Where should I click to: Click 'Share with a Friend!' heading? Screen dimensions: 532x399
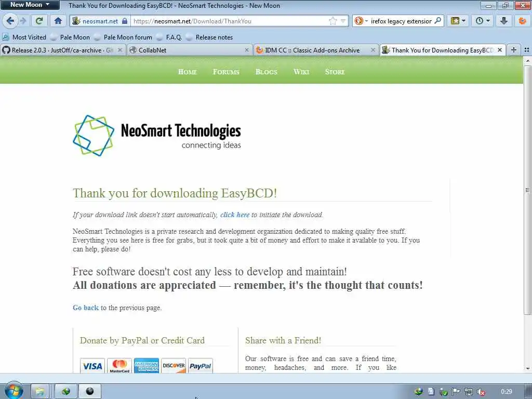[x=283, y=340]
